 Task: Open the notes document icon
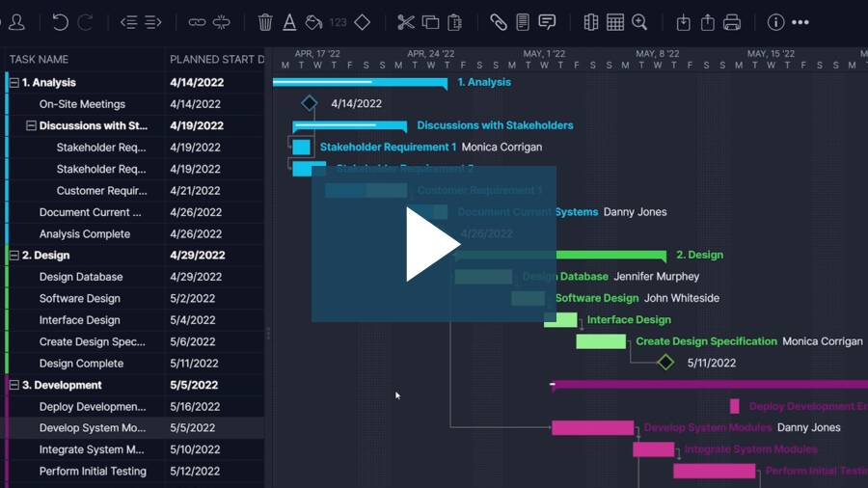[x=522, y=23]
